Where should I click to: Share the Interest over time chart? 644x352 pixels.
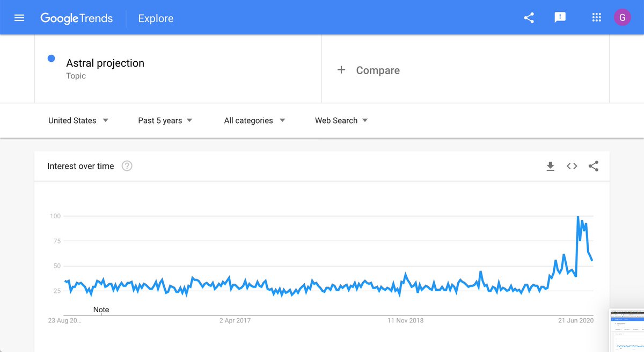(x=593, y=166)
